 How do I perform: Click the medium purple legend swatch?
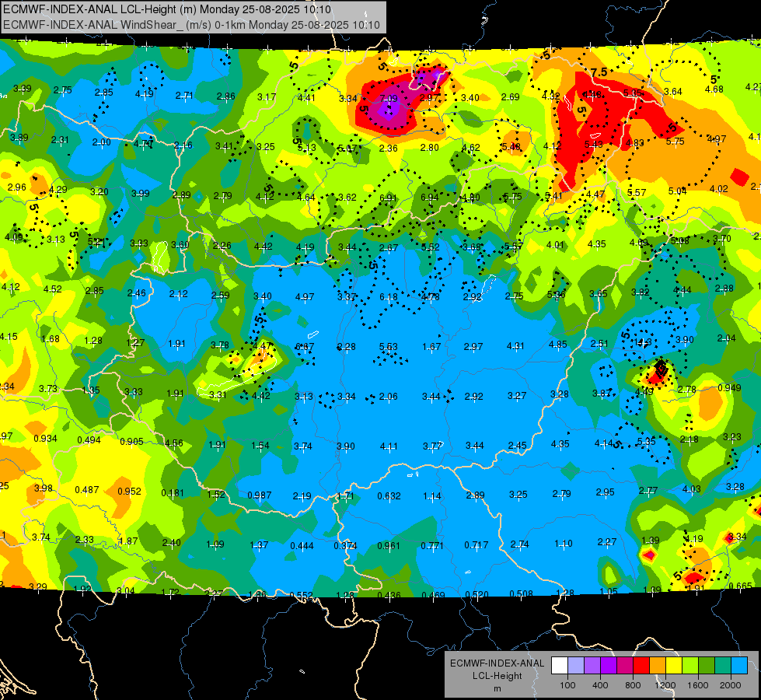(592, 666)
